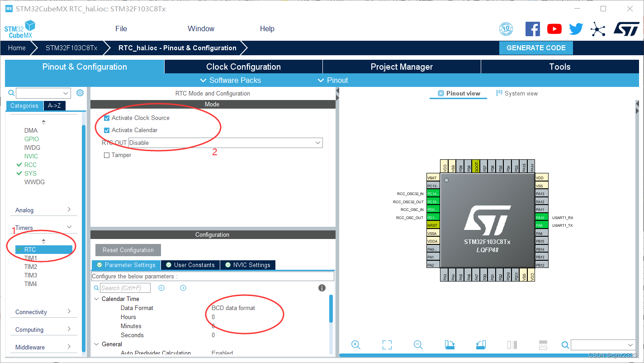Click the GENERATE CODE button
This screenshot has height=363, width=644.
536,48
